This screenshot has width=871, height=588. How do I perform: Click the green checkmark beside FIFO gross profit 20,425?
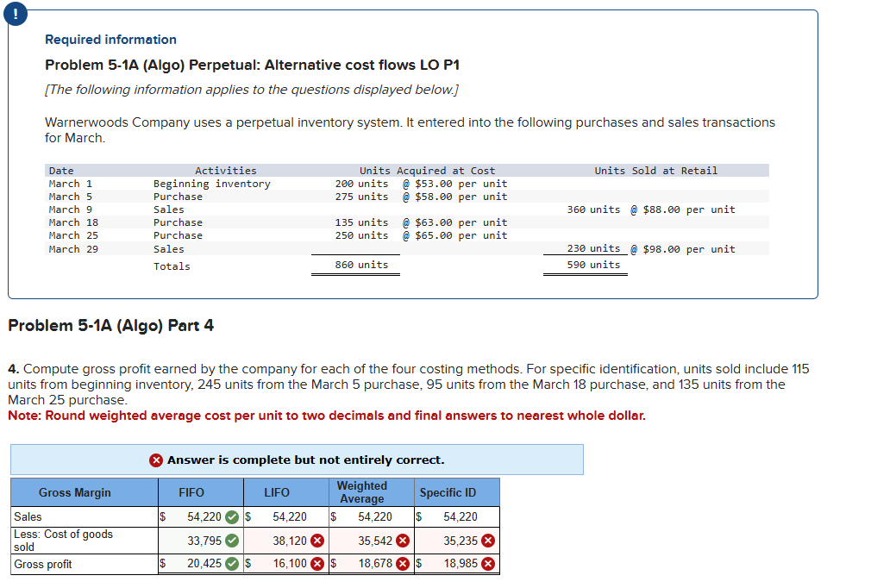coord(234,564)
